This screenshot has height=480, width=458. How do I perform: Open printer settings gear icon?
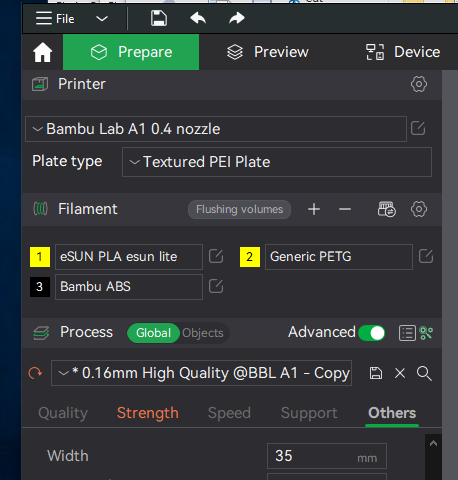click(x=419, y=84)
